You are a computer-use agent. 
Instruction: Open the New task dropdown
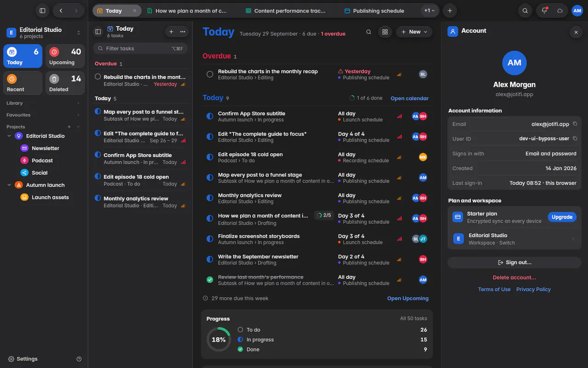[x=414, y=32]
